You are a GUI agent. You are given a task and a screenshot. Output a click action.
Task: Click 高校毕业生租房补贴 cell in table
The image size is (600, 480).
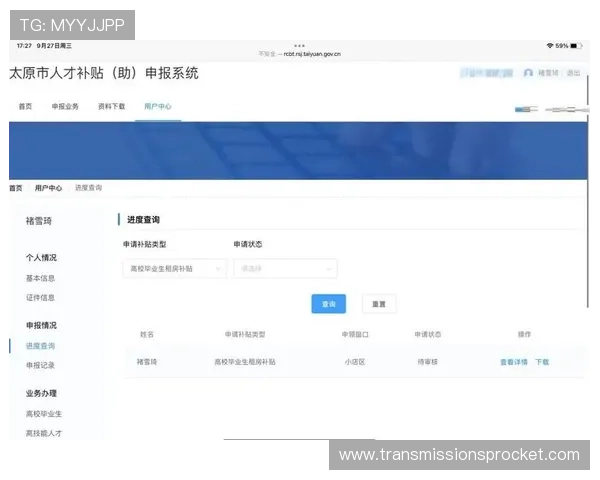tap(245, 362)
